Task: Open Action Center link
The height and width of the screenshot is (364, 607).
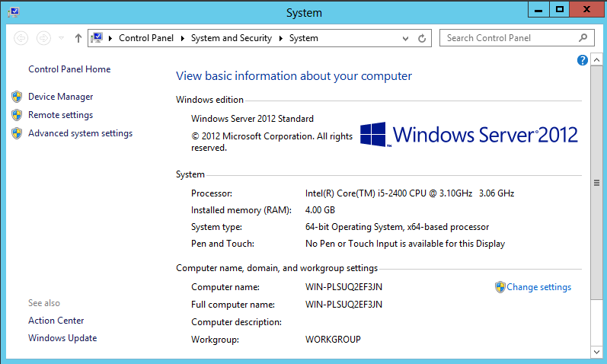Action: click(56, 321)
